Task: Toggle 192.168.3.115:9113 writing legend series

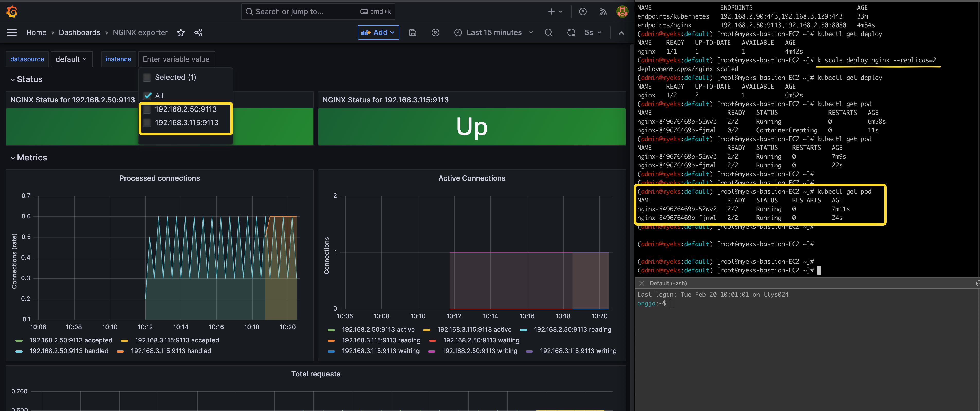Action: point(578,351)
